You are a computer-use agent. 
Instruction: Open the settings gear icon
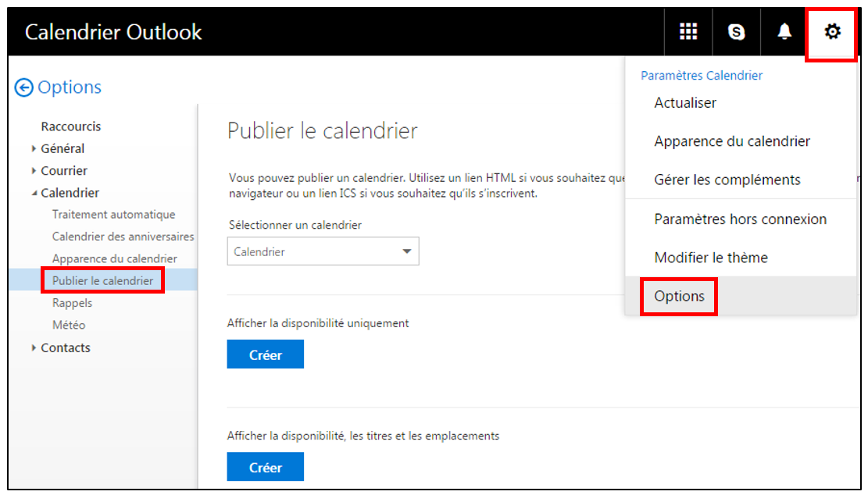coord(832,31)
